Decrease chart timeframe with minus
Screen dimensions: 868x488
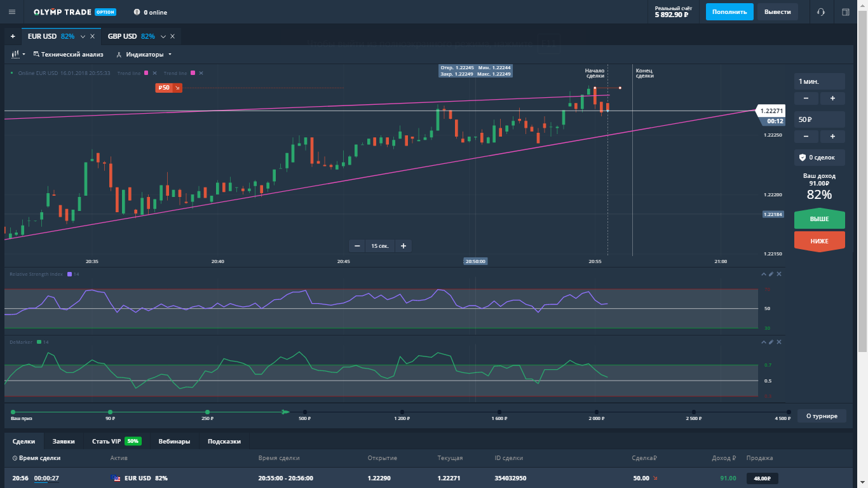[x=357, y=246]
